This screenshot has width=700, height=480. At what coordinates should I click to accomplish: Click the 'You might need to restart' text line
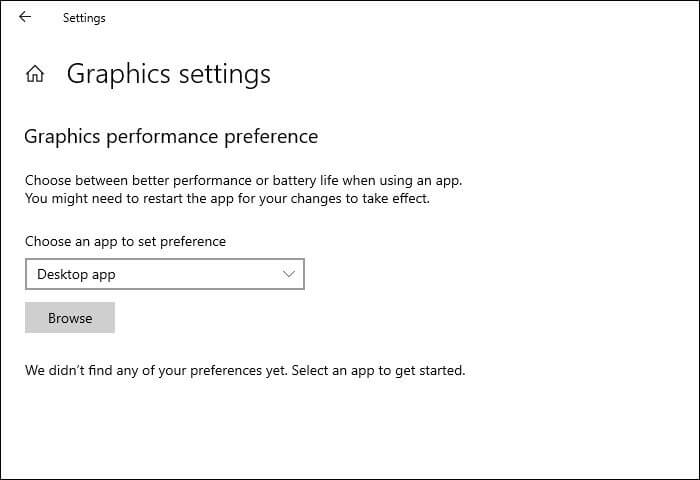[x=227, y=198]
